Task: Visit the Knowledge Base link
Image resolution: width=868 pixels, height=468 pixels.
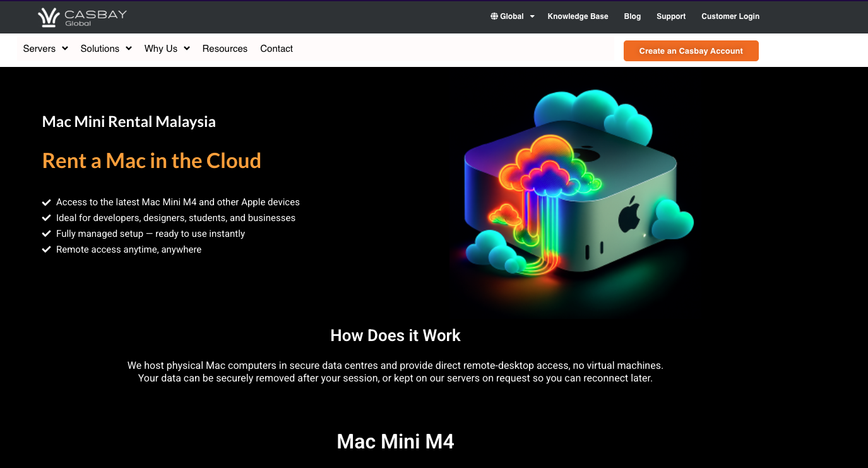Action: click(x=578, y=16)
